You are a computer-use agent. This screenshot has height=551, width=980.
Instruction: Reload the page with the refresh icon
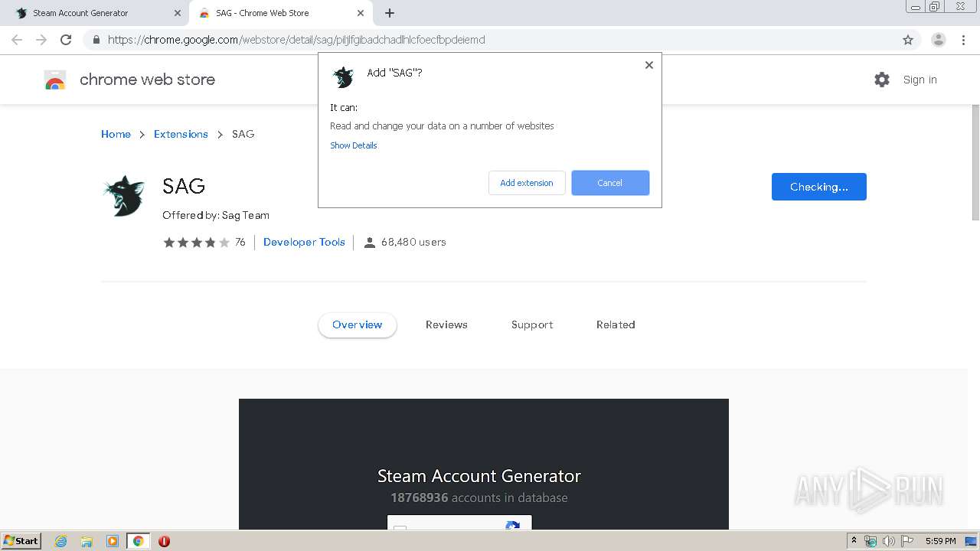tap(66, 40)
